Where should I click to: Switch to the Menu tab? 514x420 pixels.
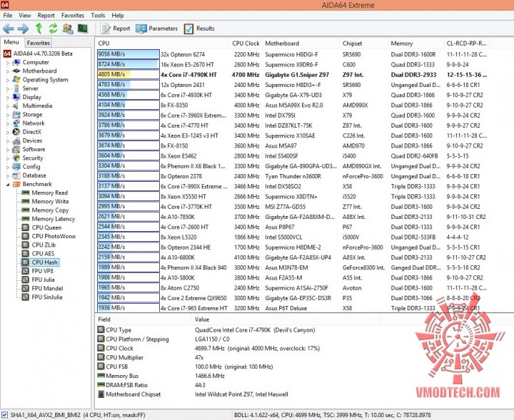(x=11, y=42)
